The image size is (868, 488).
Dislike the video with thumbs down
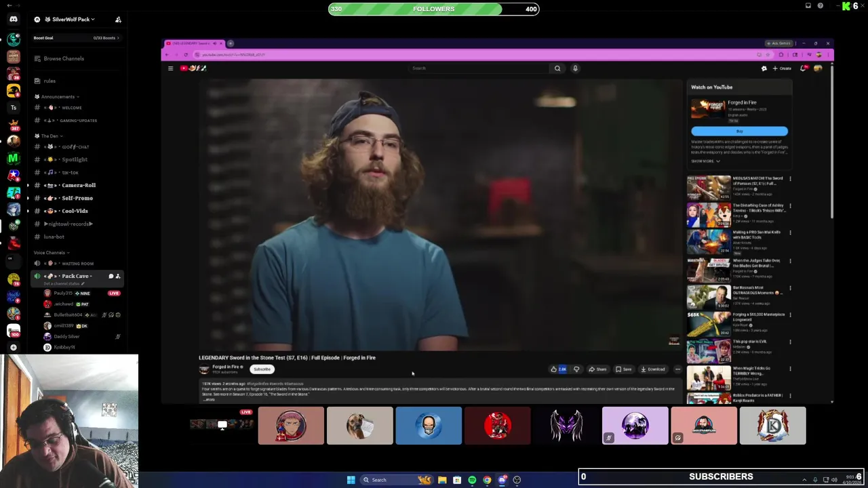point(576,369)
